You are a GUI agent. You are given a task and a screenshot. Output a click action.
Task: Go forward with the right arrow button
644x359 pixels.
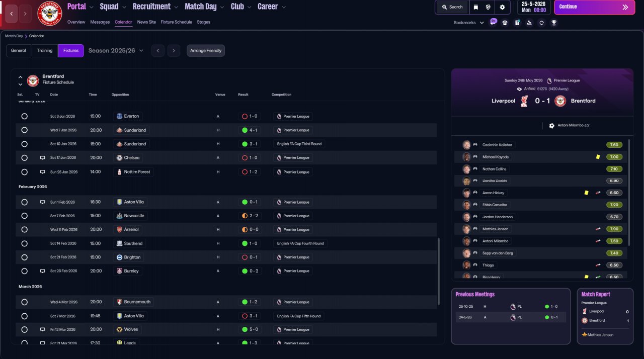26,14
